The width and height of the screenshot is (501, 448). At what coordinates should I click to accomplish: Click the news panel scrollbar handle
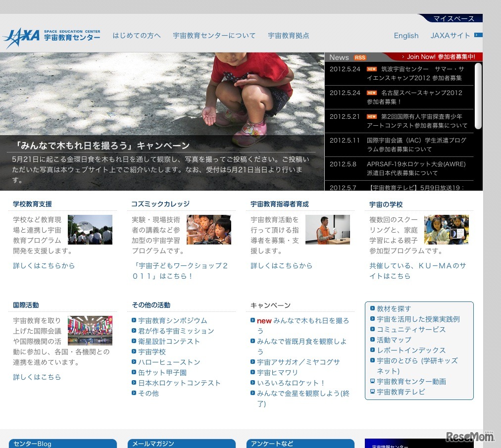pyautogui.click(x=478, y=96)
